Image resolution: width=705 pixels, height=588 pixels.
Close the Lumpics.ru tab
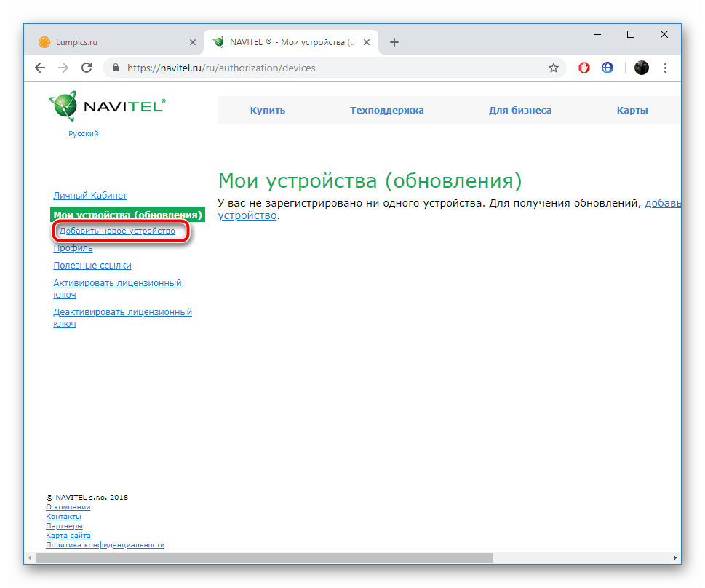[192, 42]
